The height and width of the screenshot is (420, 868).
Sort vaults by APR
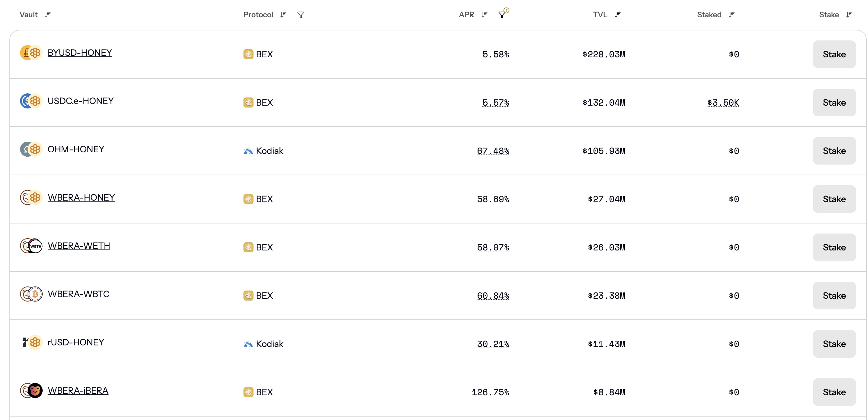tap(484, 14)
